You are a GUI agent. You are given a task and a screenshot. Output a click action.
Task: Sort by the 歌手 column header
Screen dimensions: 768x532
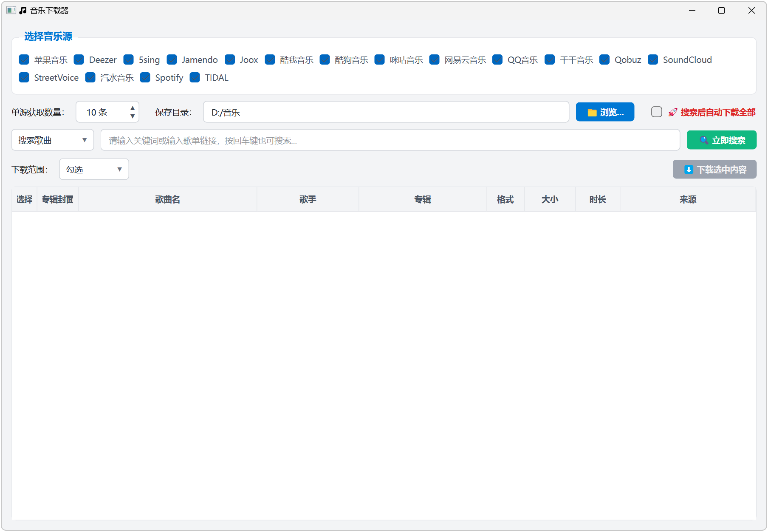308,200
